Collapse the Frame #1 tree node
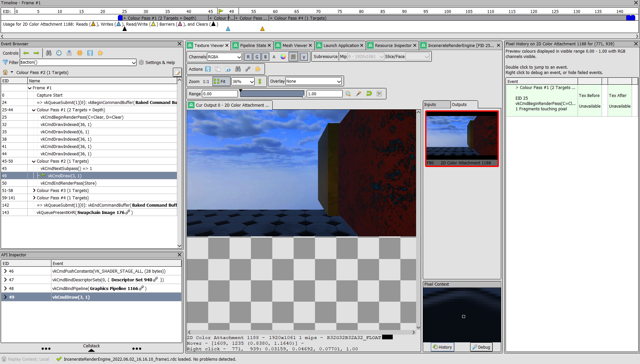Viewport: 640px width, 364px height. pyautogui.click(x=30, y=88)
